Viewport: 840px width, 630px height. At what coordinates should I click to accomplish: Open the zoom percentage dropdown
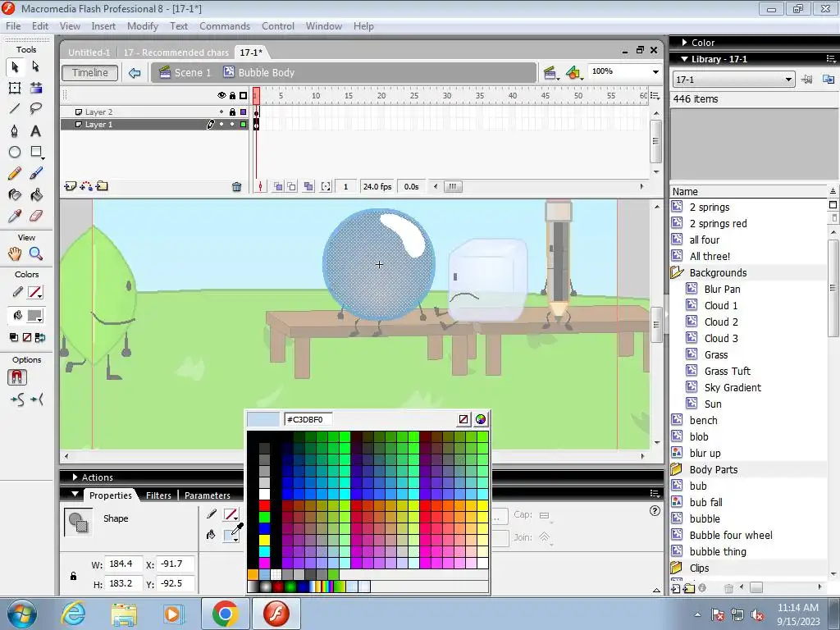click(655, 72)
